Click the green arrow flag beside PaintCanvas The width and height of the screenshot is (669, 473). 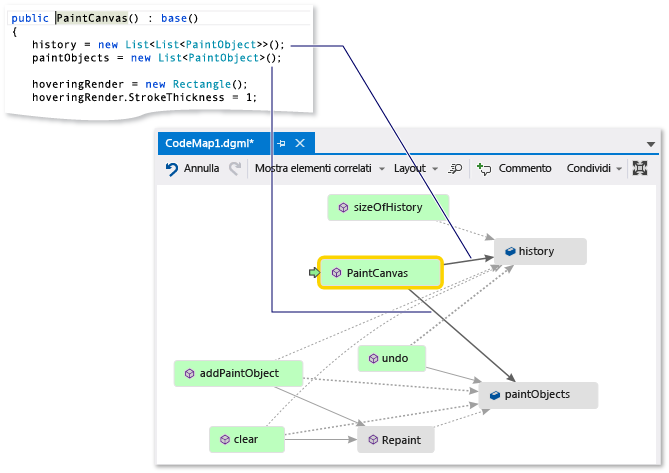tap(314, 273)
